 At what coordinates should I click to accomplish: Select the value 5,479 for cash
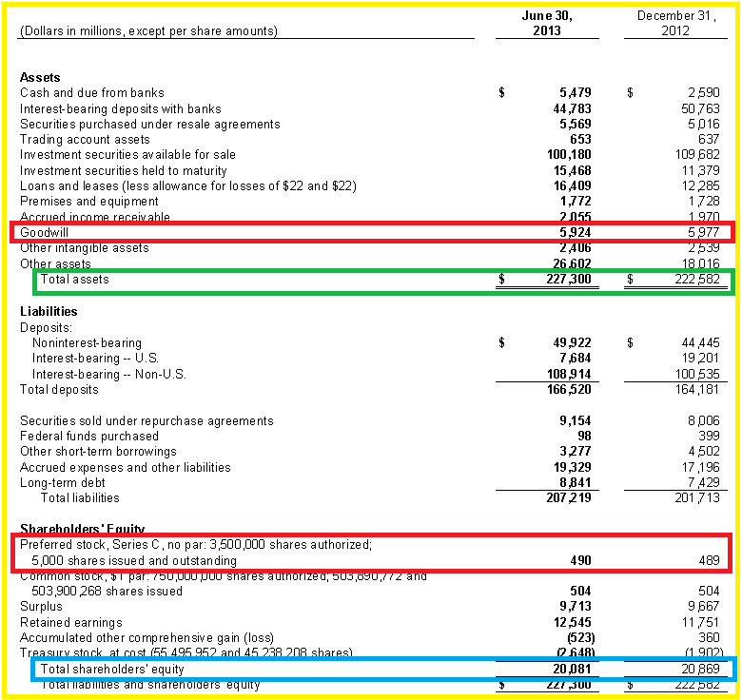pos(575,92)
